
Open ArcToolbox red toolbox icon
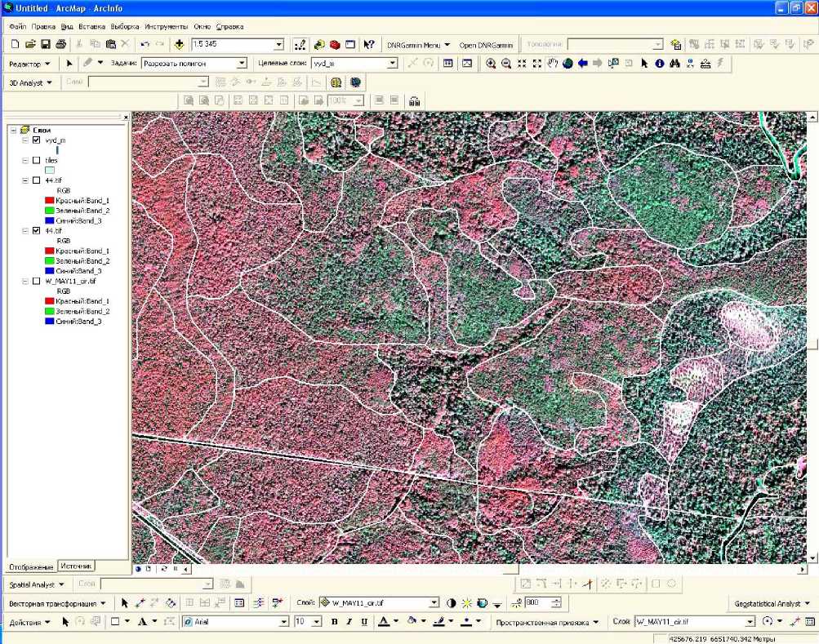(x=335, y=44)
